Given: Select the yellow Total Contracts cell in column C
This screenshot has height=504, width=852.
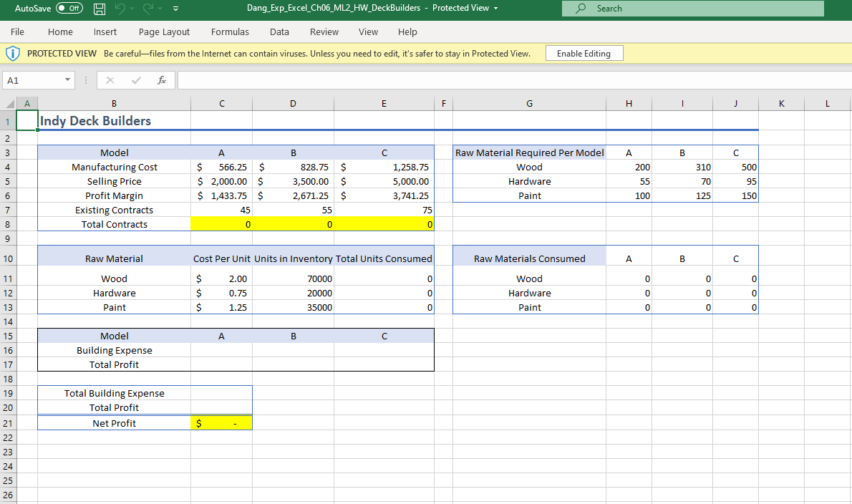Looking at the screenshot, I should tap(221, 223).
